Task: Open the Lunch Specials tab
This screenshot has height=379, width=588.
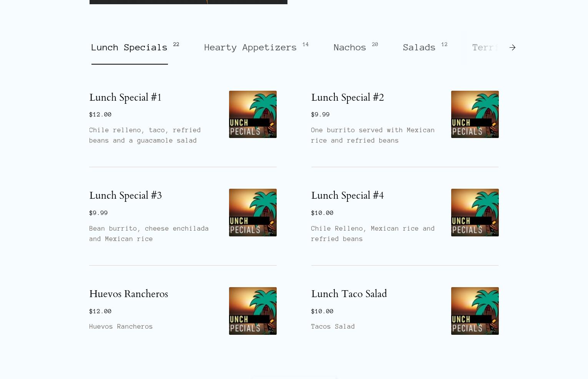Action: click(x=130, y=48)
